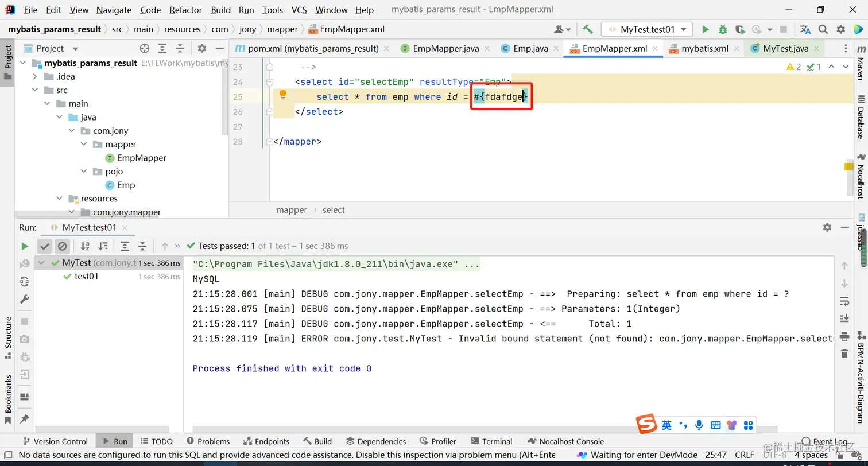
Task: Open the VCS menu
Action: pyautogui.click(x=299, y=10)
